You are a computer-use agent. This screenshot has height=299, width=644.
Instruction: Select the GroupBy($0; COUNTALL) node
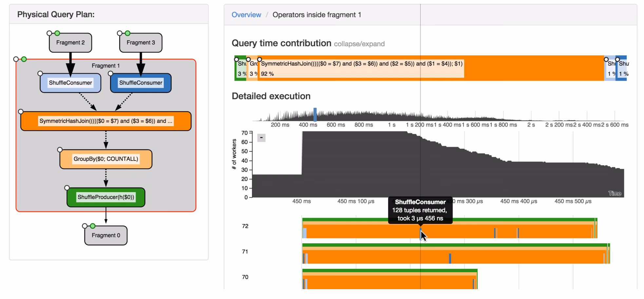click(106, 159)
